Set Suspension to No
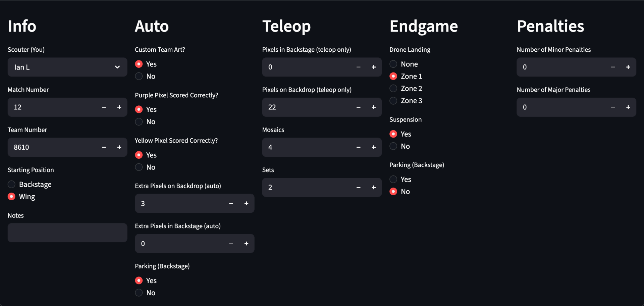Image resolution: width=644 pixels, height=306 pixels. tap(400, 146)
